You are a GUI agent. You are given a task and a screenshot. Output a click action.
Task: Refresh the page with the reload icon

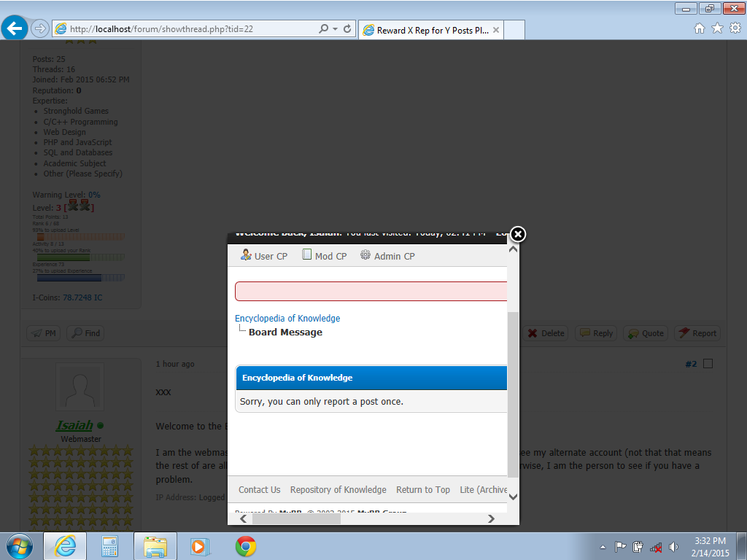point(347,28)
